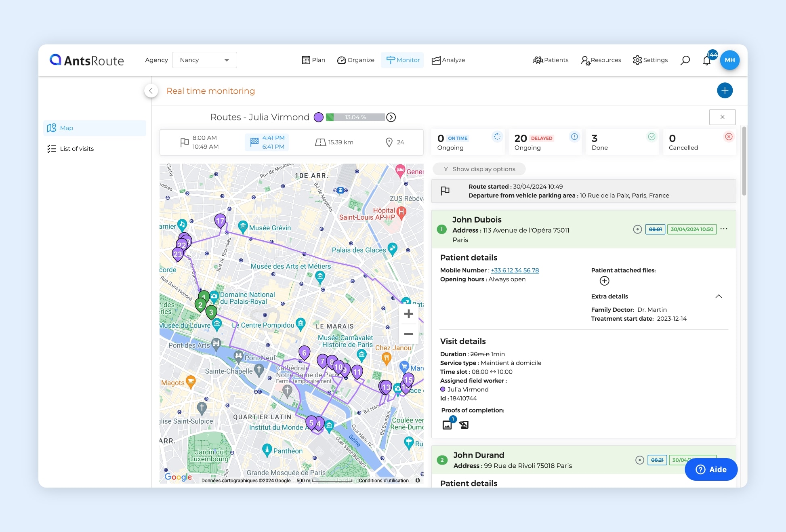
Task: Open next route with arrow button
Action: (391, 117)
